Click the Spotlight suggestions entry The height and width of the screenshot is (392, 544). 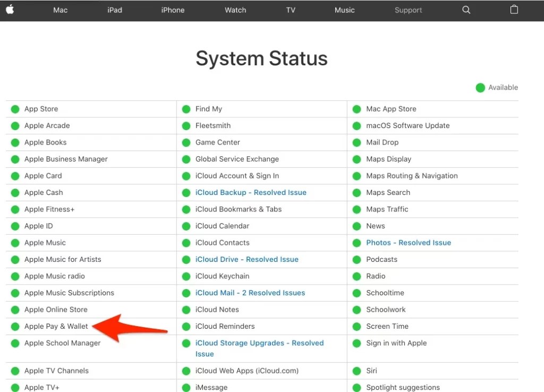coord(403,388)
